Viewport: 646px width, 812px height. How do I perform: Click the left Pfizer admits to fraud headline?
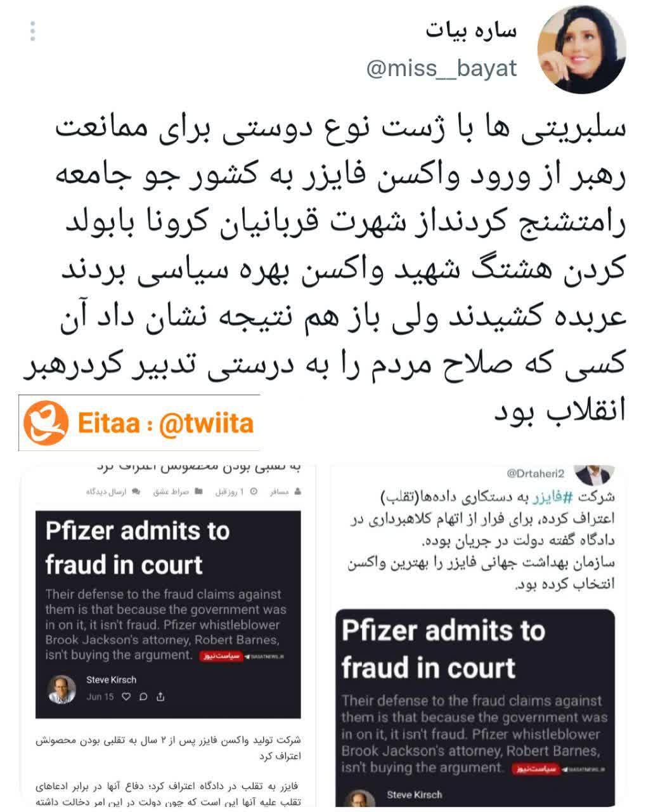tap(137, 547)
